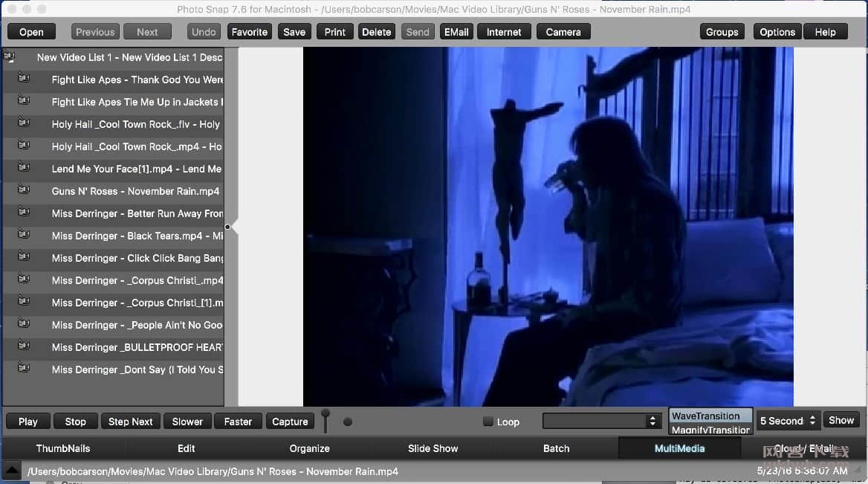This screenshot has width=868, height=484.
Task: Click the Previous button
Action: [95, 32]
